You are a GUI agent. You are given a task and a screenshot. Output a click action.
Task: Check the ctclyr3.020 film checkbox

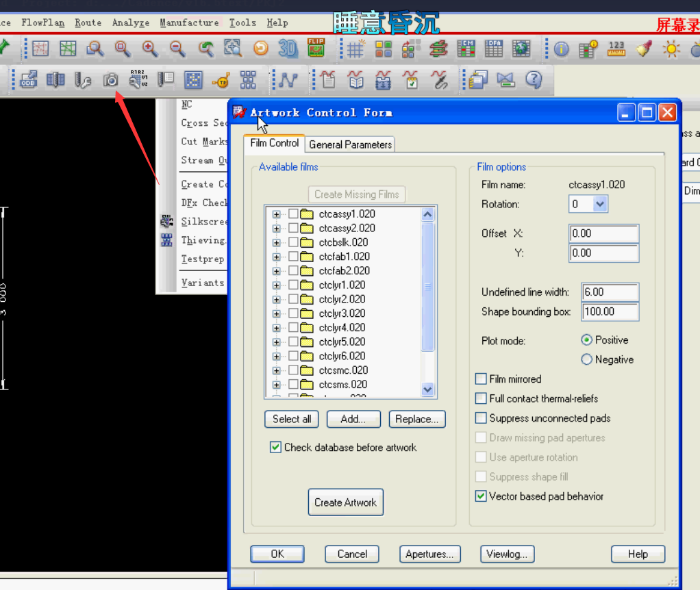point(293,313)
